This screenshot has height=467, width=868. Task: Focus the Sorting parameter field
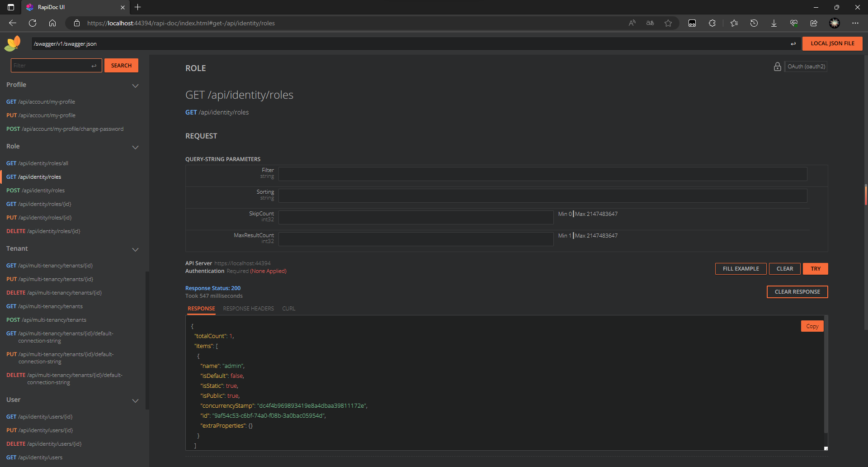click(x=542, y=195)
